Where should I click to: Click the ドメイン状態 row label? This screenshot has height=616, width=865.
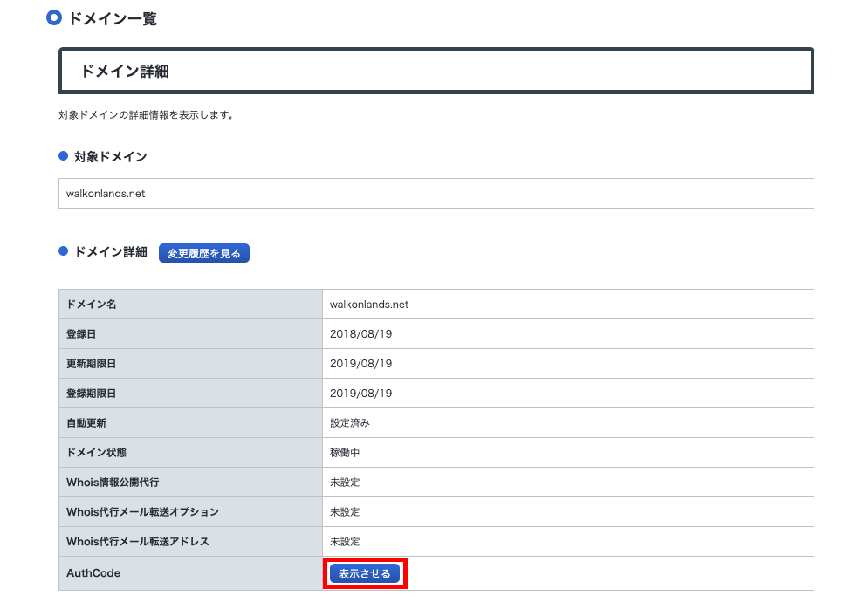(x=96, y=453)
